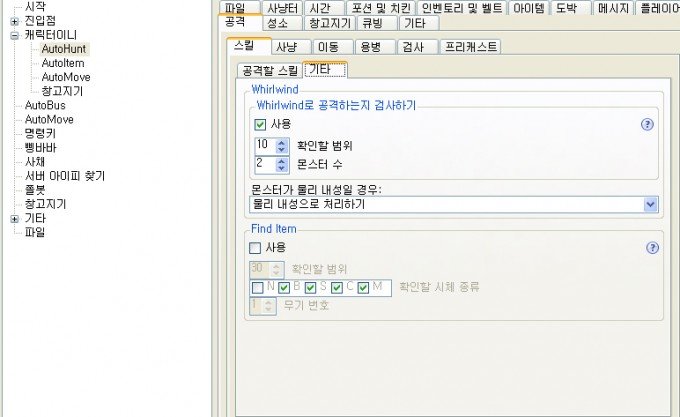Decrease the 몬스터 수 spinner value
Image resolution: width=680 pixels, height=417 pixels.
tap(281, 168)
